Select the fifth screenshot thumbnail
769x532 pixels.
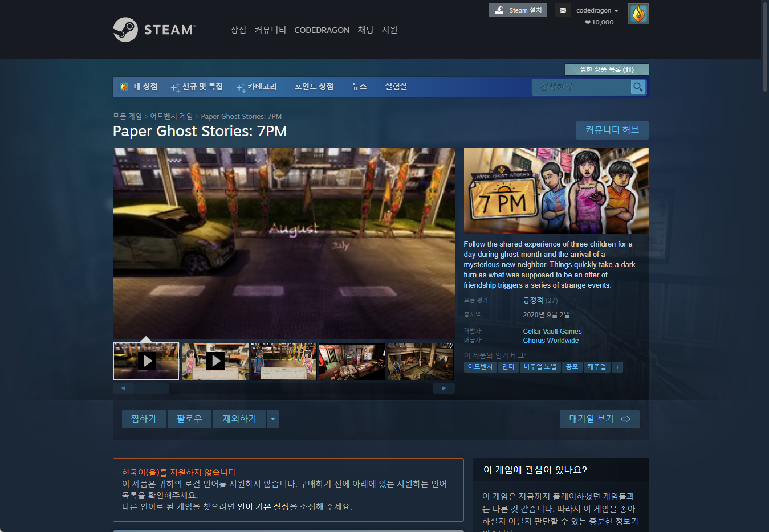coord(420,361)
